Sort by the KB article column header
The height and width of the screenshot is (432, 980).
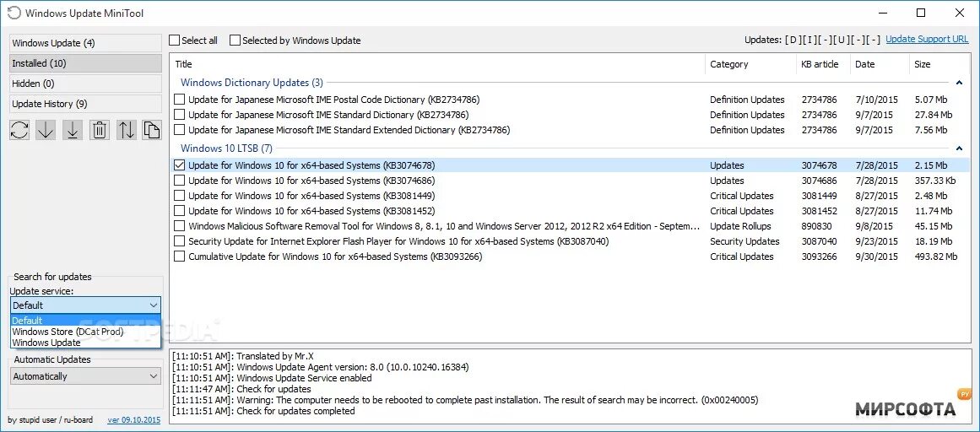pos(822,64)
